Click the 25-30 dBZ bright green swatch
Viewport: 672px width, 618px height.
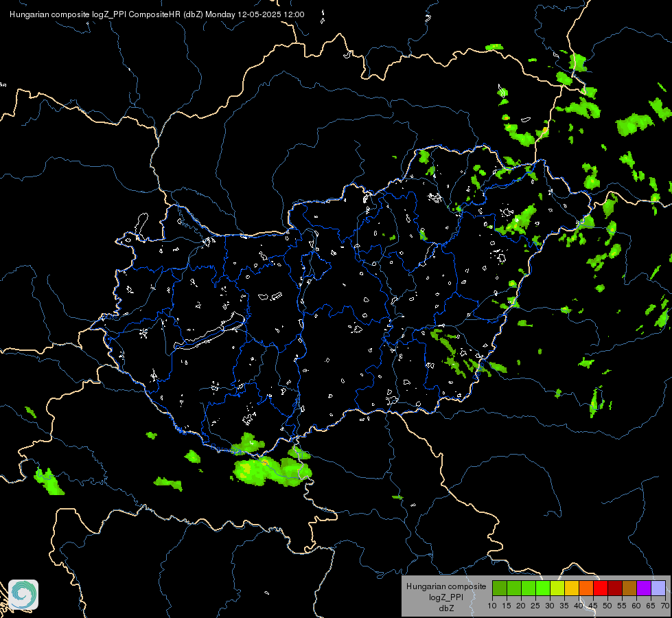tap(543, 588)
